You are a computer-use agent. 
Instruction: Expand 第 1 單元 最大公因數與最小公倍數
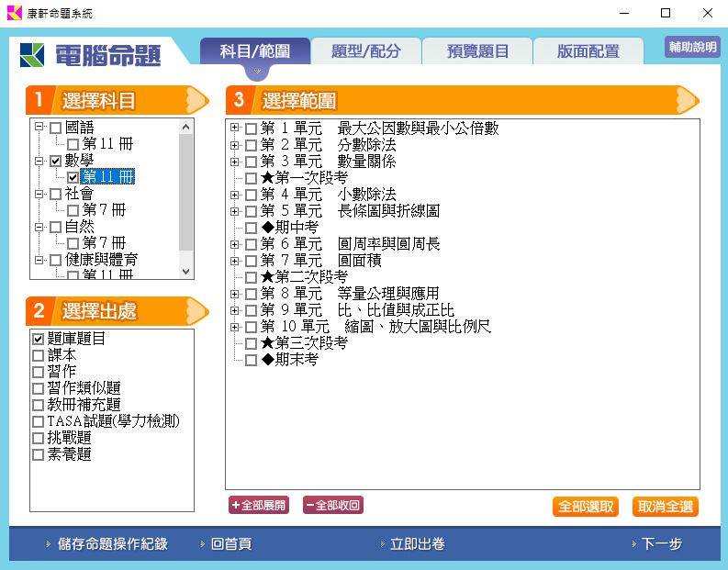pyautogui.click(x=234, y=128)
